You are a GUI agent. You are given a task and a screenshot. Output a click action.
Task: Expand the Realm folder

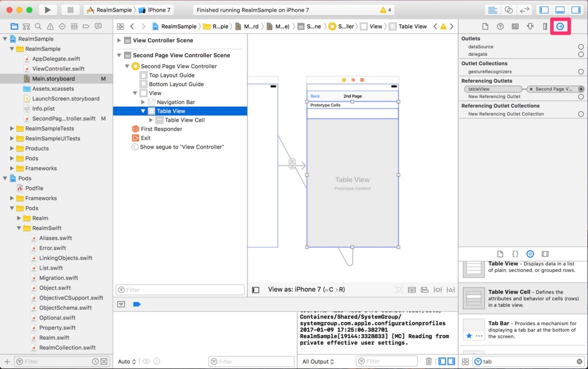[19, 218]
